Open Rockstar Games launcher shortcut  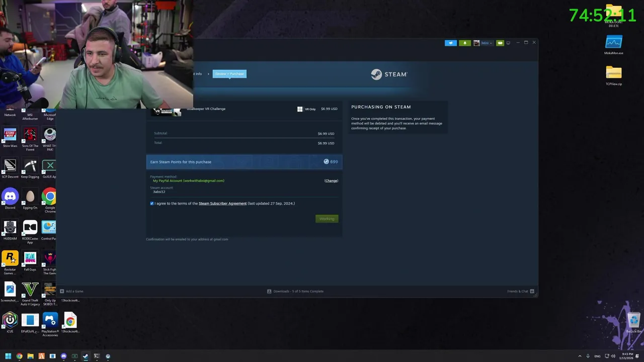10,263
